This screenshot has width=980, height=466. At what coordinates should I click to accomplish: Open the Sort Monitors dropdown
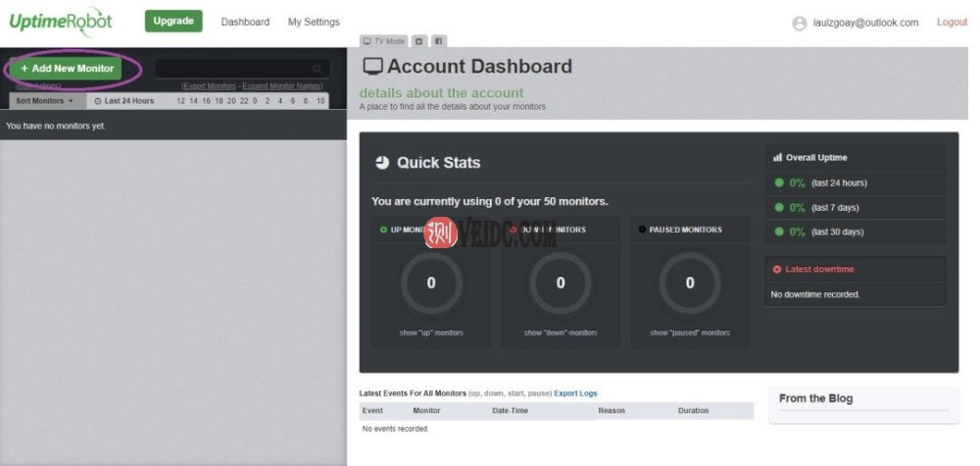click(45, 101)
